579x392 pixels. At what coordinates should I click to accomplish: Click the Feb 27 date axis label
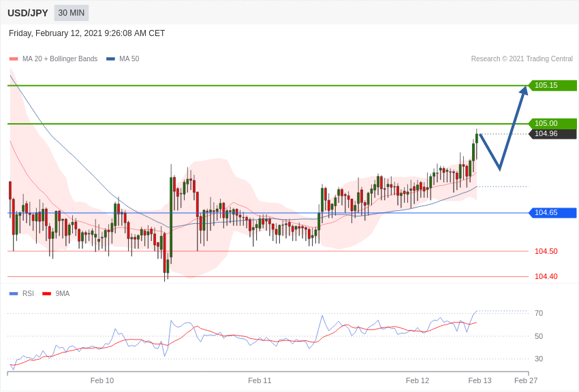tap(526, 381)
